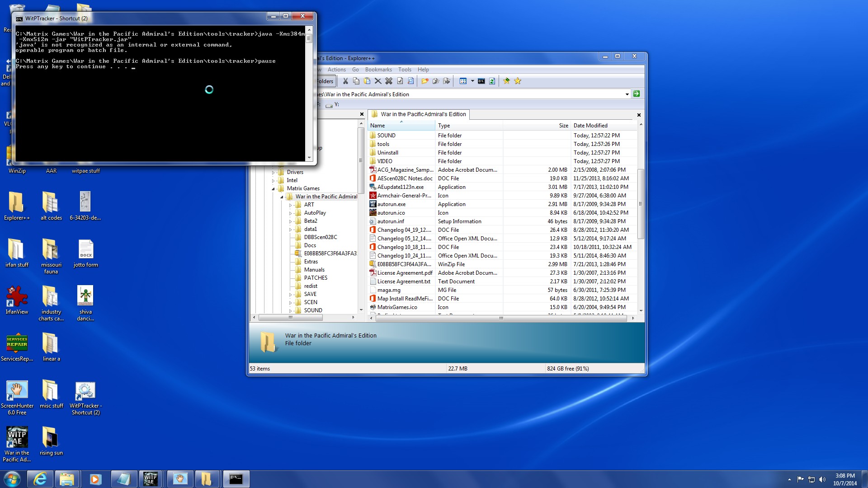
Task: Click the Start orb button
Action: [12, 479]
